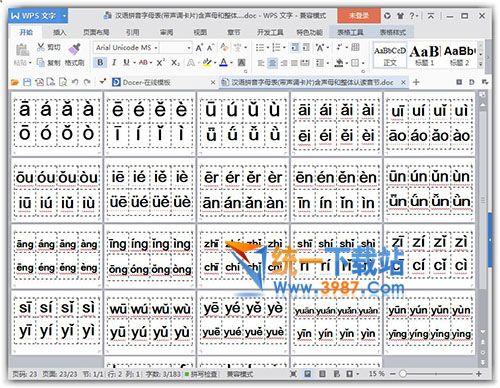Image resolution: width=500 pixels, height=388 pixels.
Task: Toggle Underline formatting button
Action: [126, 62]
